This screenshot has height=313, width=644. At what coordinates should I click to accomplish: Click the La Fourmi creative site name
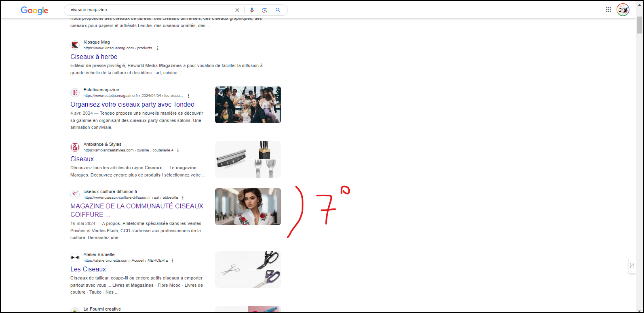pos(102,309)
